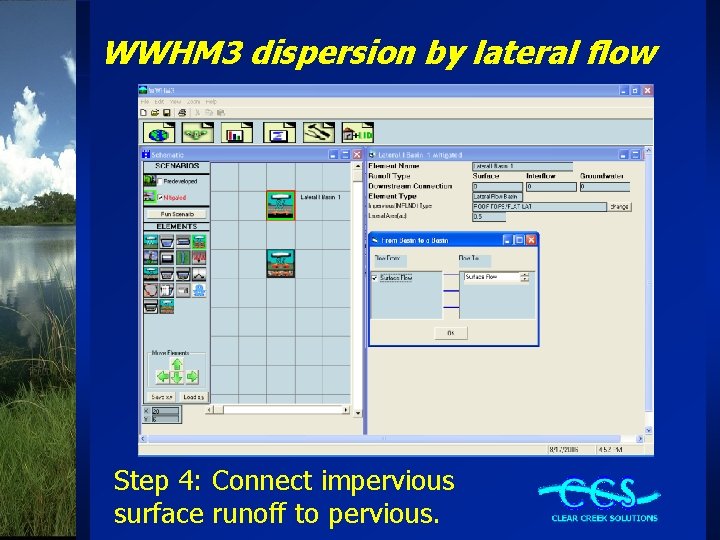Click the Print toolbar icon

(182, 112)
